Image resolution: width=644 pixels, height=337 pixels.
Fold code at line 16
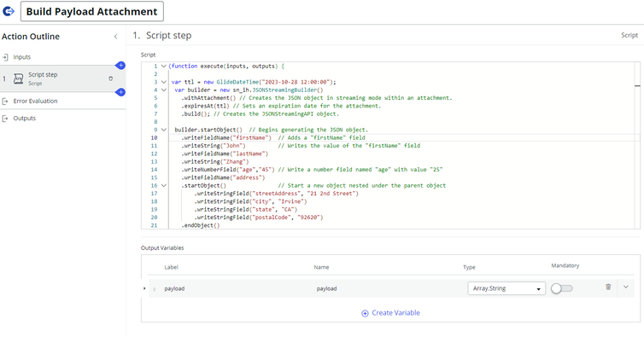(x=163, y=185)
